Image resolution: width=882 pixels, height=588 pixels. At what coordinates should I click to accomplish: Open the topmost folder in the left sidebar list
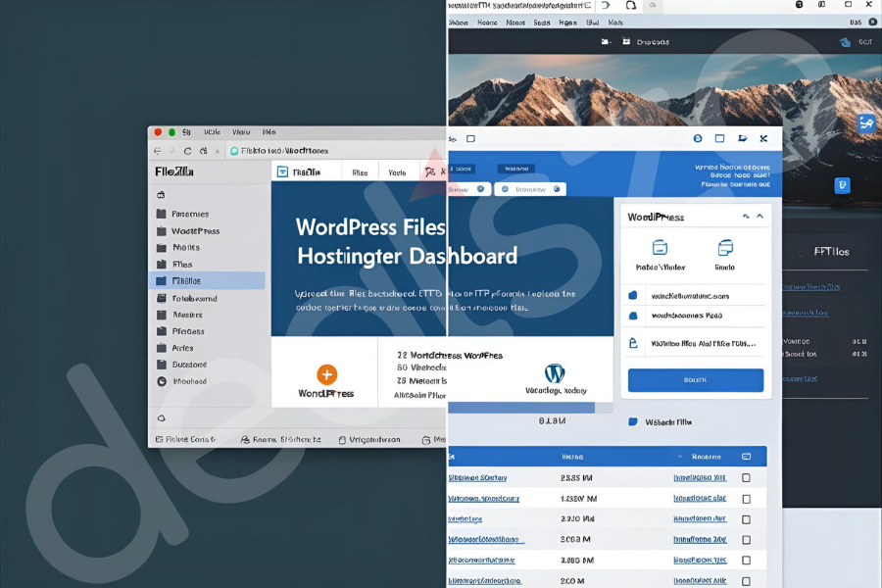tap(182, 214)
